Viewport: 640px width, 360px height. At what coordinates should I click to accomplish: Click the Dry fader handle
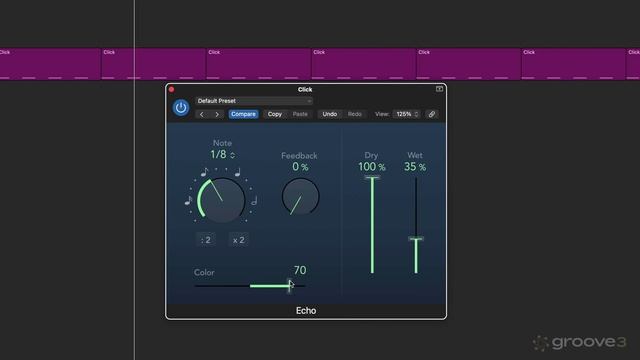[372, 178]
